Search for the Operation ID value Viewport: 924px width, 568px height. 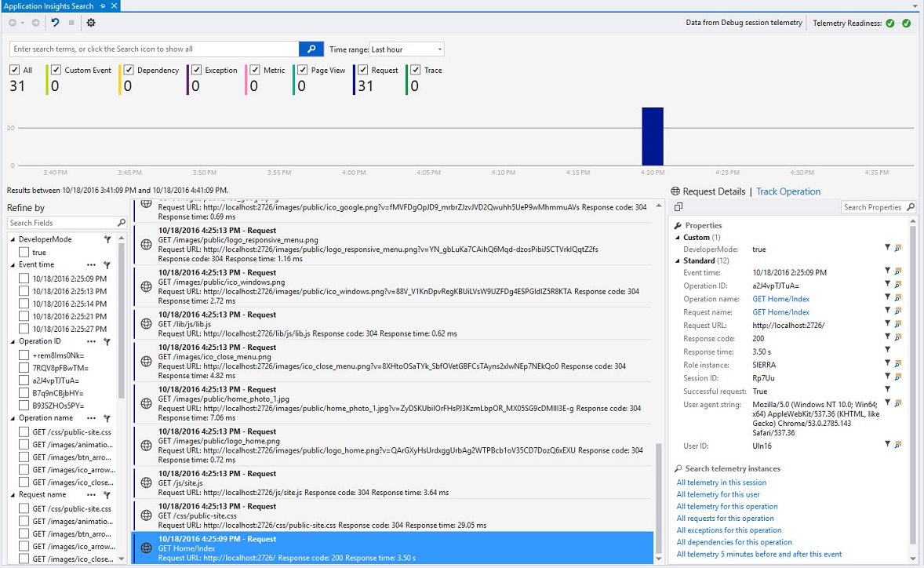898,286
